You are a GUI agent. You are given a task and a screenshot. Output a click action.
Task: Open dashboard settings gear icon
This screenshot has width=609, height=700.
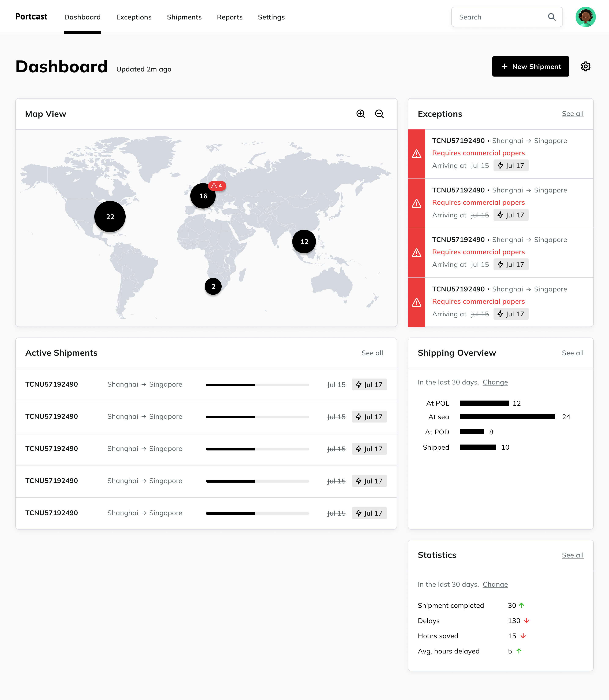pyautogui.click(x=585, y=67)
